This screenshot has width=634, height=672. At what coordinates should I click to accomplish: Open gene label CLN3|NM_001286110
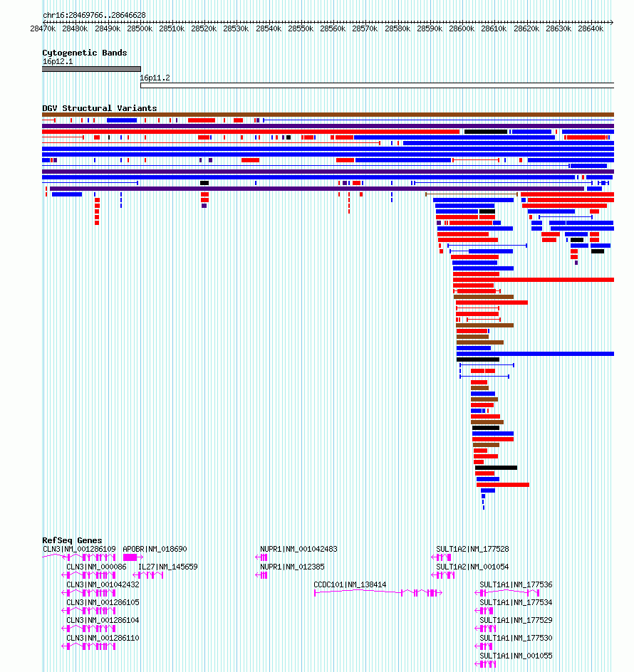[103, 638]
